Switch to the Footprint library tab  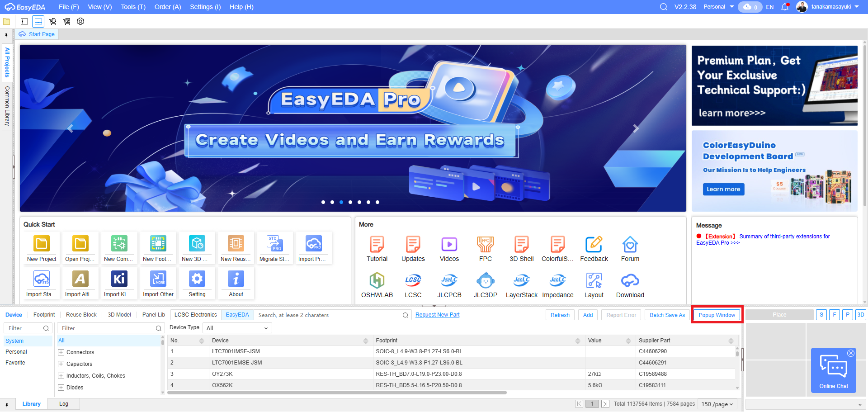44,315
